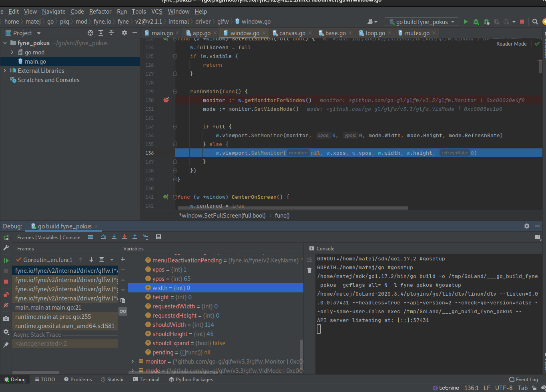Pin the debug tab with pin icon
Screen dimensions: 546x392
[6, 344]
